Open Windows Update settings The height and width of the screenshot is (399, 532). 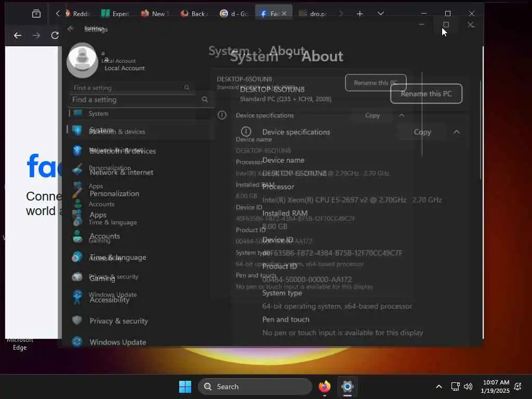click(118, 342)
